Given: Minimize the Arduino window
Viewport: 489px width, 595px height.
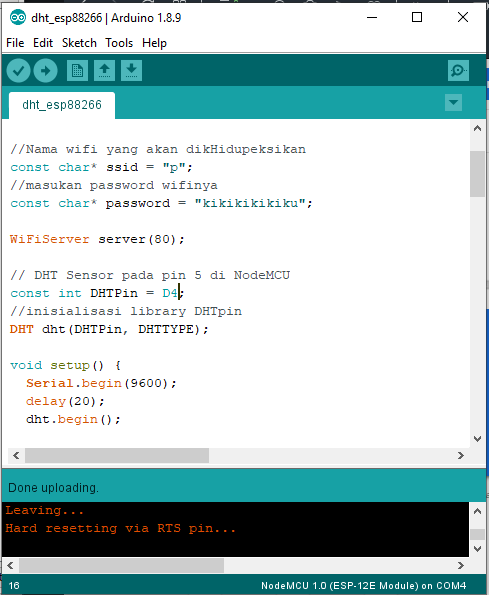Looking at the screenshot, I should (x=372, y=17).
